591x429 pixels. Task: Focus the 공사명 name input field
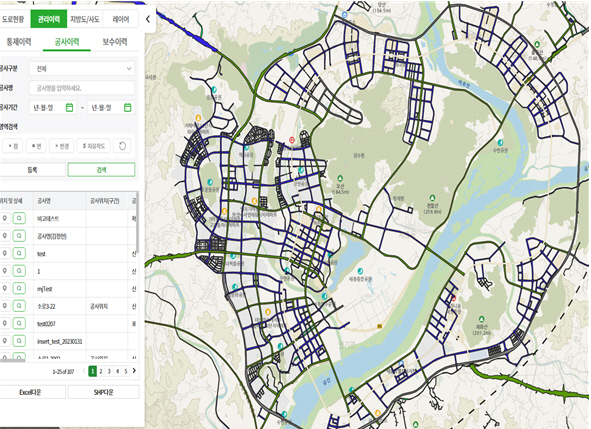[x=82, y=88]
